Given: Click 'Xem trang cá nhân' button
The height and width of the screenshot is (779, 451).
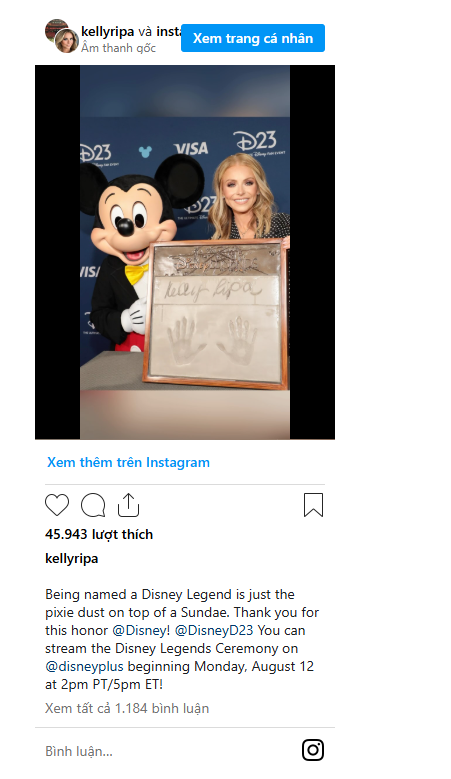Looking at the screenshot, I should (253, 38).
